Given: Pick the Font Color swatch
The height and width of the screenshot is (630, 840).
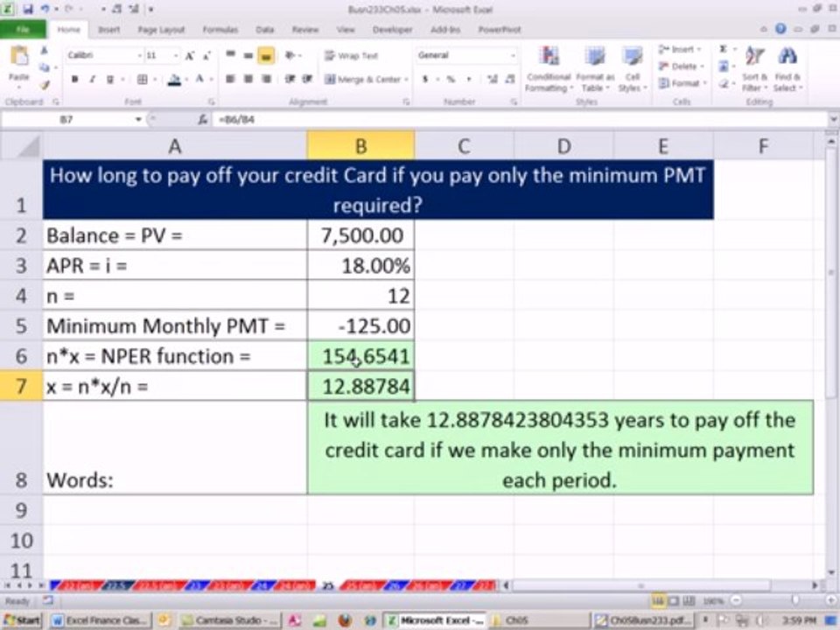Looking at the screenshot, I should click(x=199, y=80).
